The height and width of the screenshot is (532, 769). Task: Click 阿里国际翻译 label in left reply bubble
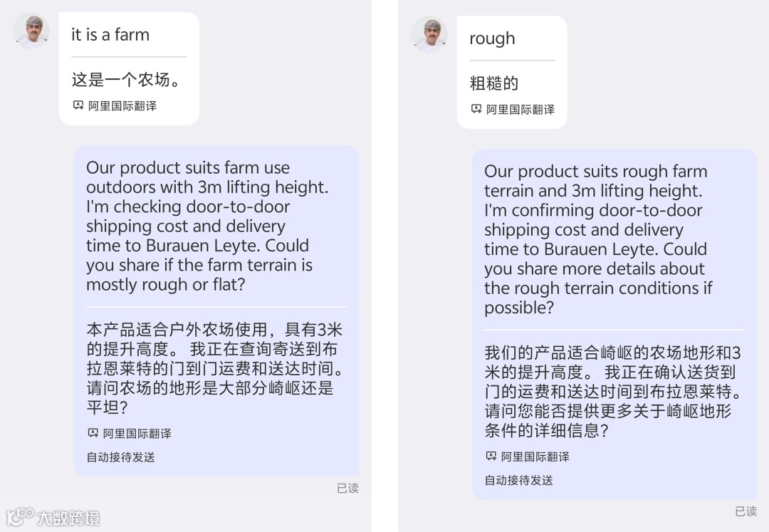point(137,434)
